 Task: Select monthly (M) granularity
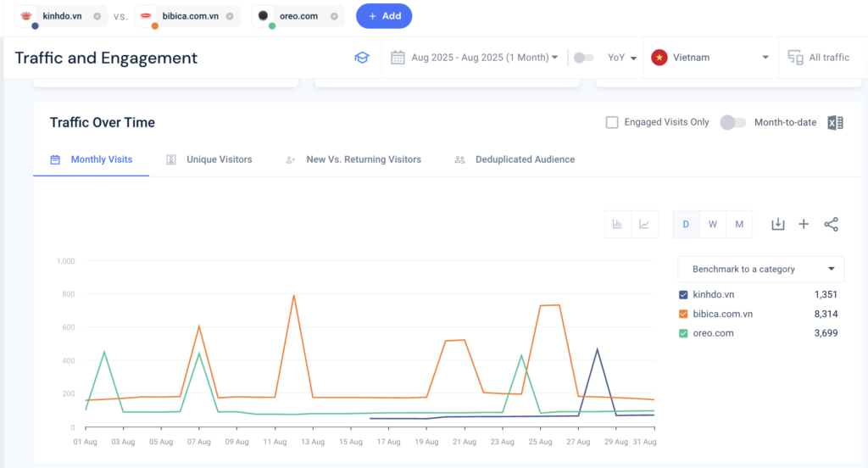(739, 225)
